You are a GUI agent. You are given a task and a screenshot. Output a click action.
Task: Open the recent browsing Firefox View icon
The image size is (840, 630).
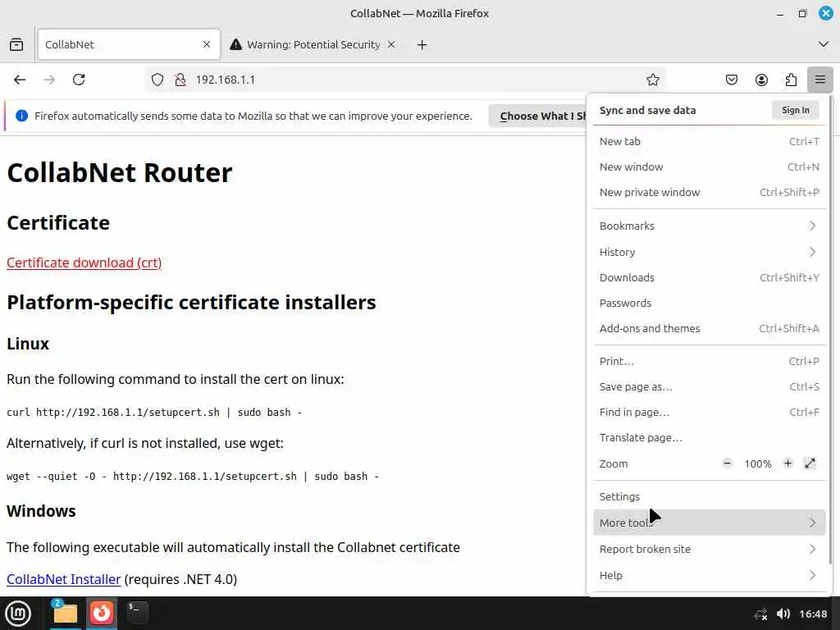click(x=16, y=44)
